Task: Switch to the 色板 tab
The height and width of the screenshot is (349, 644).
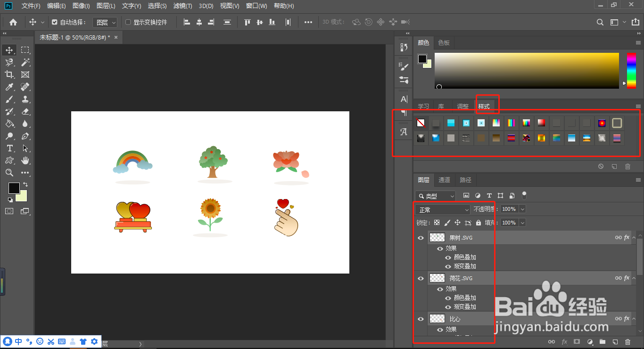Action: coord(444,43)
